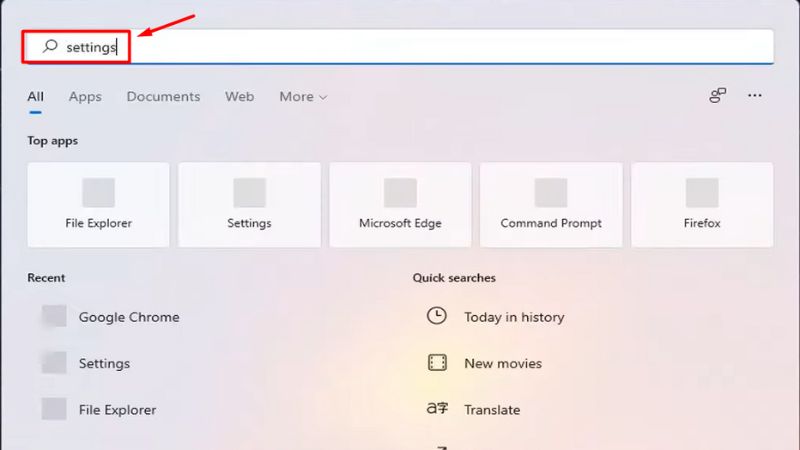
Task: Open File Explorer in Recent list
Action: [x=117, y=410]
